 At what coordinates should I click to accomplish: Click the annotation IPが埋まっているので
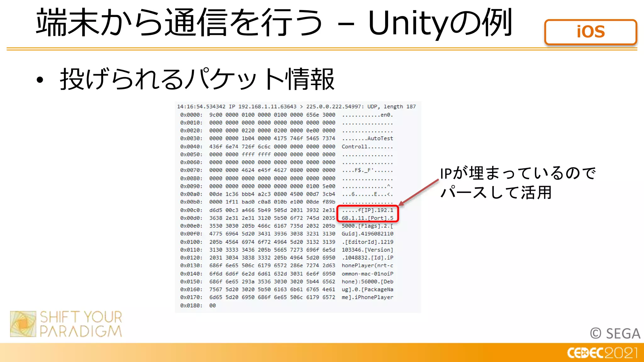(x=518, y=173)
